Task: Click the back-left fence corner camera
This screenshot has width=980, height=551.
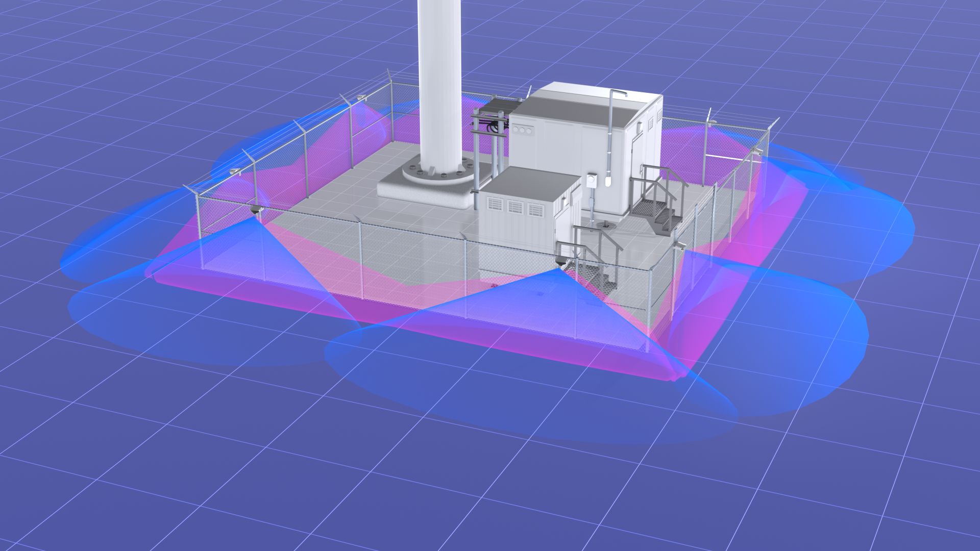Action: point(362,96)
